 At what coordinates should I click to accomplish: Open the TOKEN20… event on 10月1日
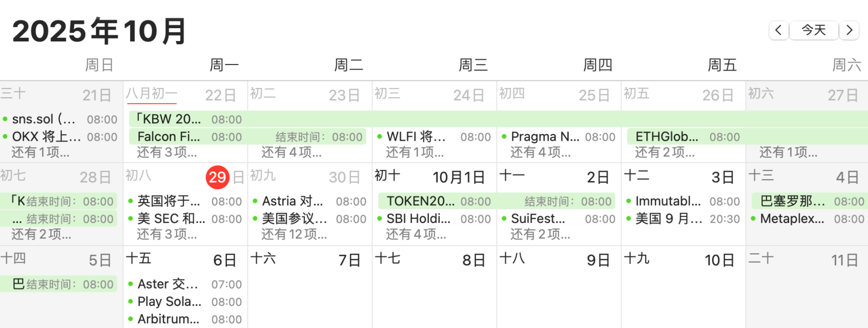[x=497, y=201]
